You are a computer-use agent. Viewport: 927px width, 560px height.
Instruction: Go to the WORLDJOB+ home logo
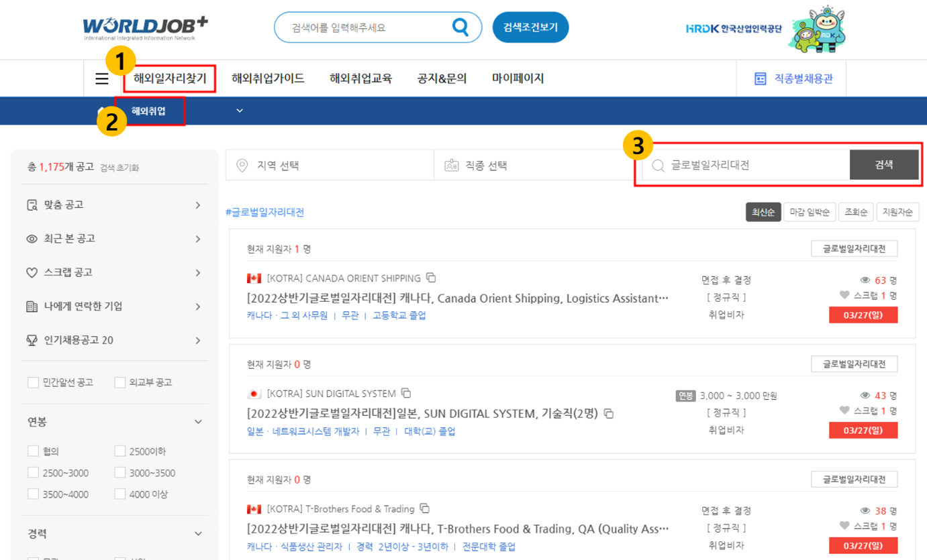tap(145, 28)
